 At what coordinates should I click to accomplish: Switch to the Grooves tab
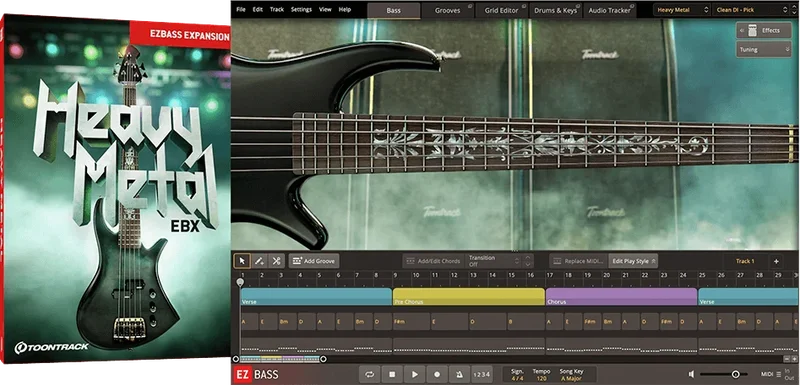(x=447, y=10)
